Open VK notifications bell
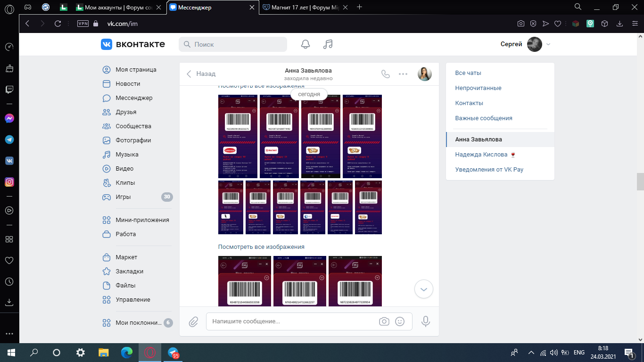 [305, 44]
